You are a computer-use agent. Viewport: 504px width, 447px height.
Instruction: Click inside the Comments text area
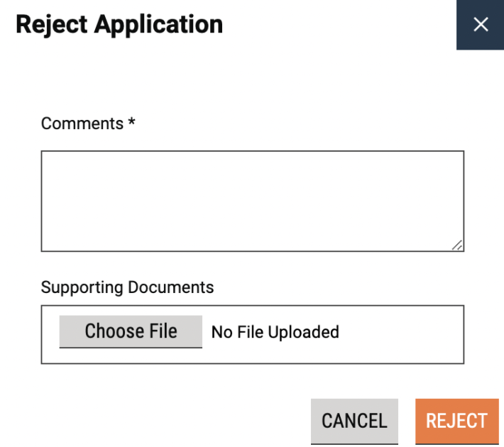252,201
